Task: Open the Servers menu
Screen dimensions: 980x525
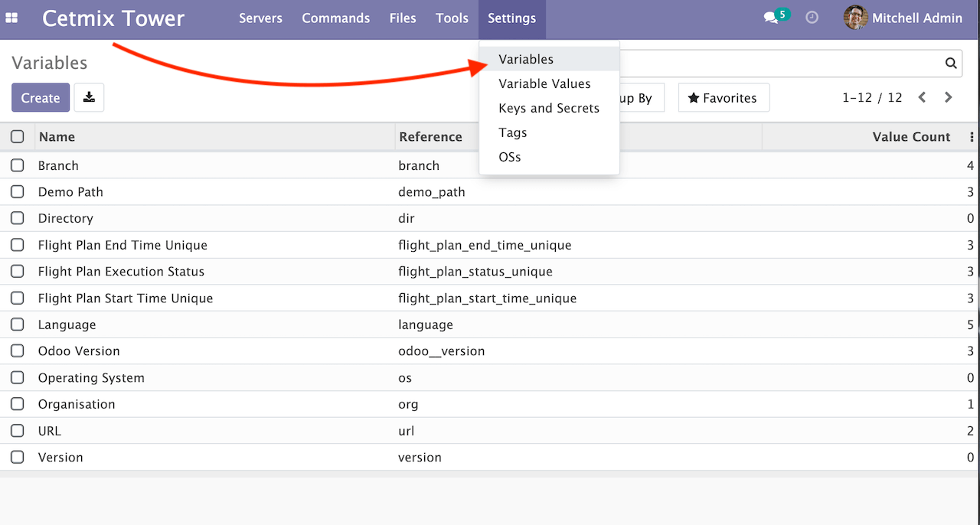Action: point(260,17)
